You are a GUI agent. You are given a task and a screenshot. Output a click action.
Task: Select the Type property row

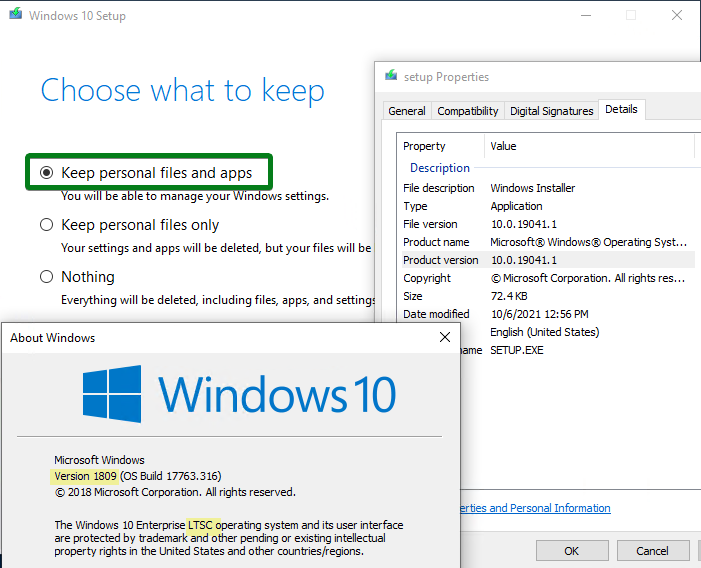click(x=548, y=206)
